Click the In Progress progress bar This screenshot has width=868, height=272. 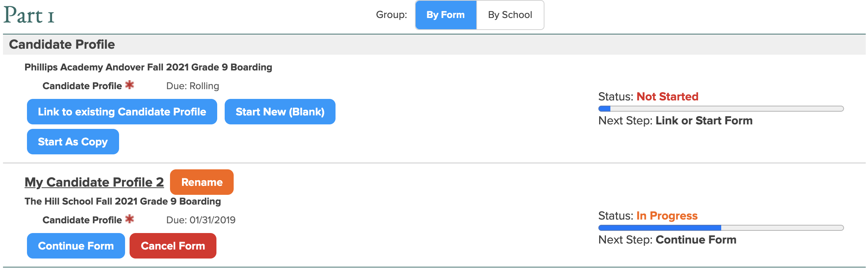point(720,228)
